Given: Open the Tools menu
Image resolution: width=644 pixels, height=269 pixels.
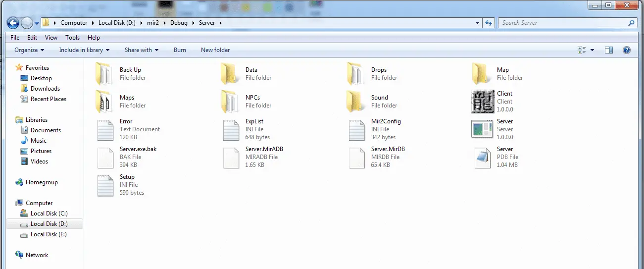Looking at the screenshot, I should click(x=72, y=38).
